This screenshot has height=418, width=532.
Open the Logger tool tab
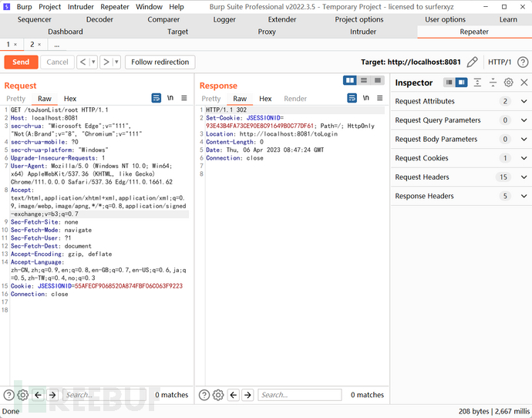point(224,20)
